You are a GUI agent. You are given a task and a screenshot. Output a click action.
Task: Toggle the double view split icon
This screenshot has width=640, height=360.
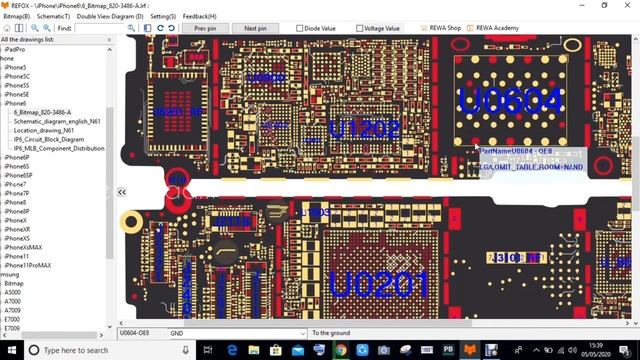pyautogui.click(x=19, y=28)
